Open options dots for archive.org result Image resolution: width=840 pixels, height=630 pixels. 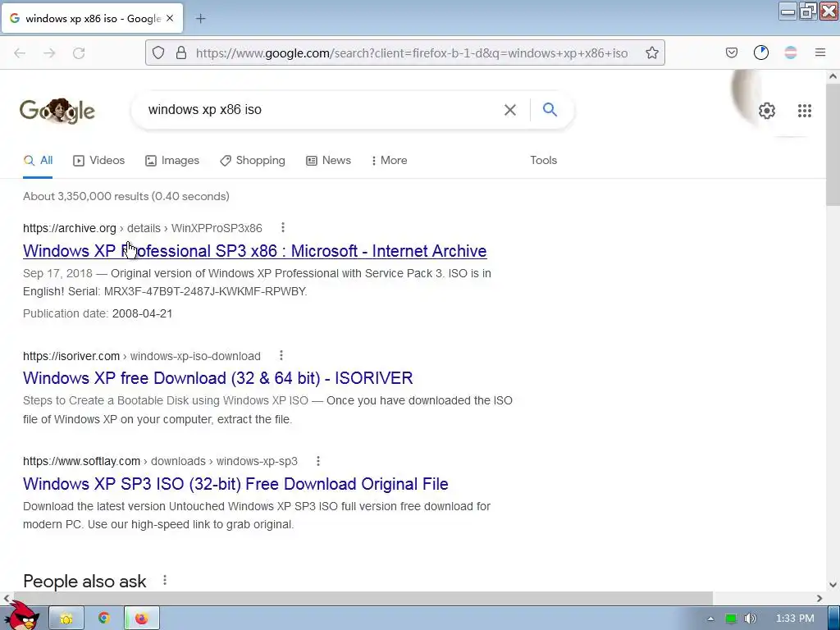coord(283,228)
